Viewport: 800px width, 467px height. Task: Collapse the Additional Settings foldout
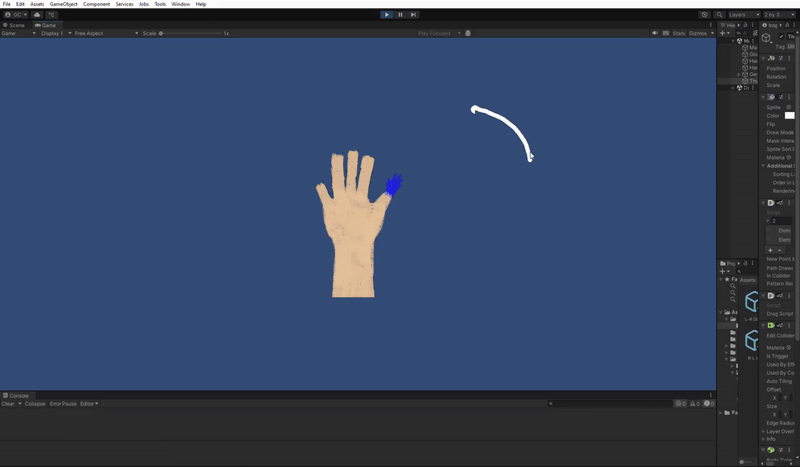(763, 166)
